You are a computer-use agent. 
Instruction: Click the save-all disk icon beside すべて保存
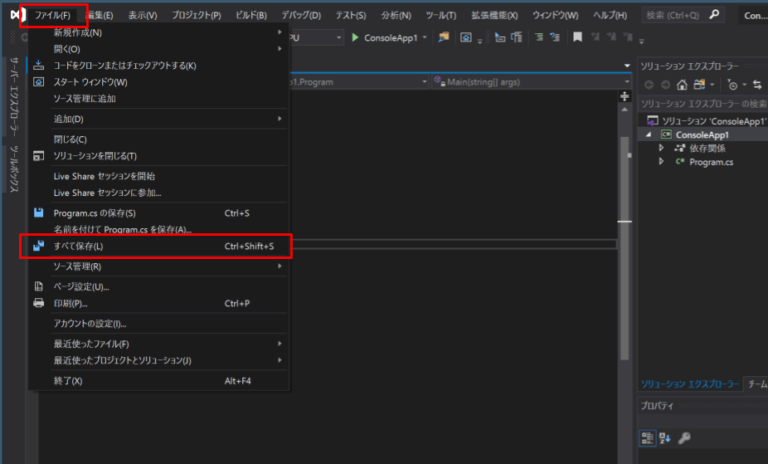tap(39, 246)
